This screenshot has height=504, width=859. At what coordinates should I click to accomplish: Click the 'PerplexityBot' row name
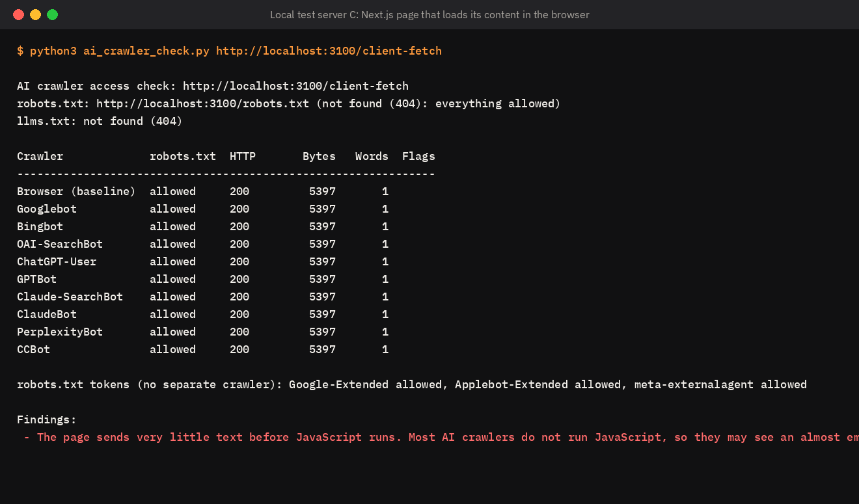point(60,332)
